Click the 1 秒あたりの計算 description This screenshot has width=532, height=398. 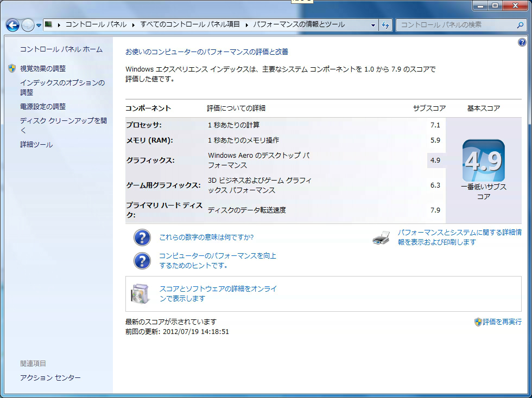click(x=234, y=125)
